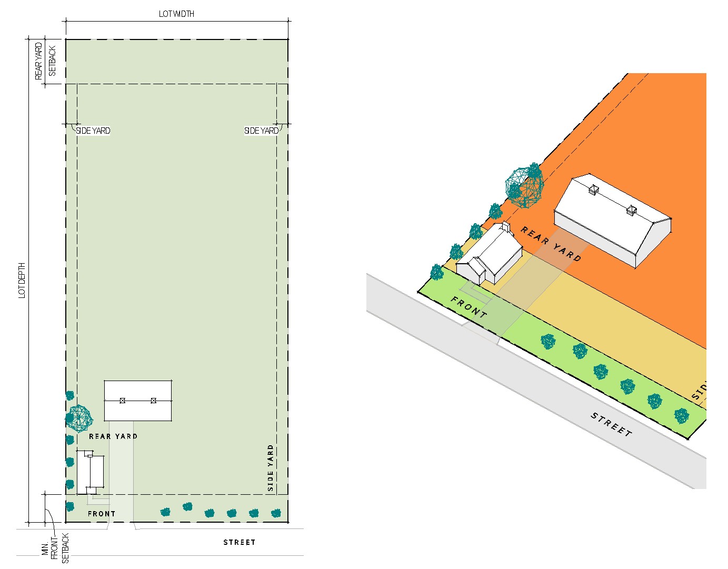This screenshot has height=569, width=728.
Task: Select the vertical SIDE YARD label in plan
Action: (271, 468)
